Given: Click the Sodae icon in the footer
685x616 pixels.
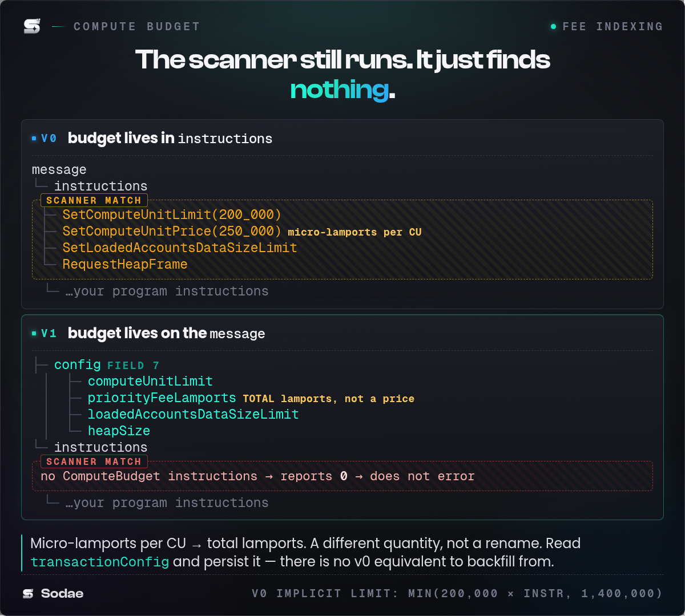Looking at the screenshot, I should tap(28, 594).
